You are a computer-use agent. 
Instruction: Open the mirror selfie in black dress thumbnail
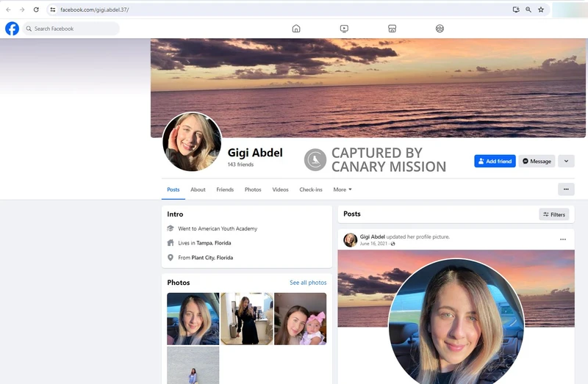(247, 319)
